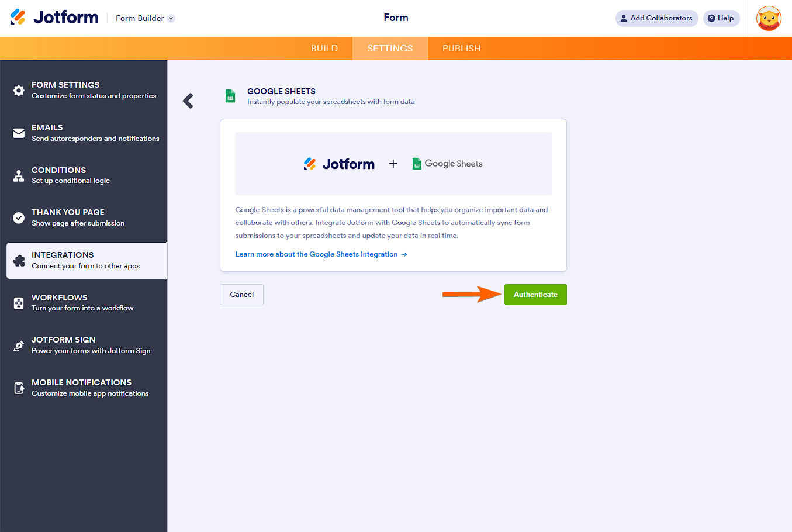Click 'Connect your form to other apps' text
Viewport: 792px width, 532px height.
coord(85,266)
